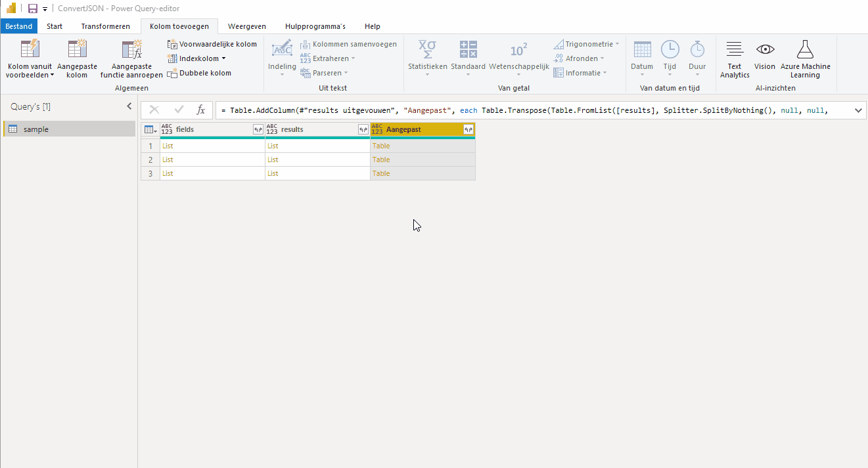Expand the fields column

[x=258, y=129]
